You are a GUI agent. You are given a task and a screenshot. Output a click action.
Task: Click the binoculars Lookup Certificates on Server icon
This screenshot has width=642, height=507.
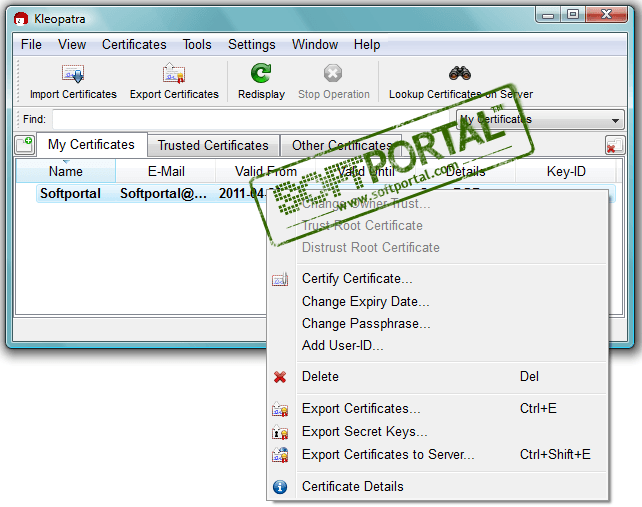pyautogui.click(x=460, y=73)
